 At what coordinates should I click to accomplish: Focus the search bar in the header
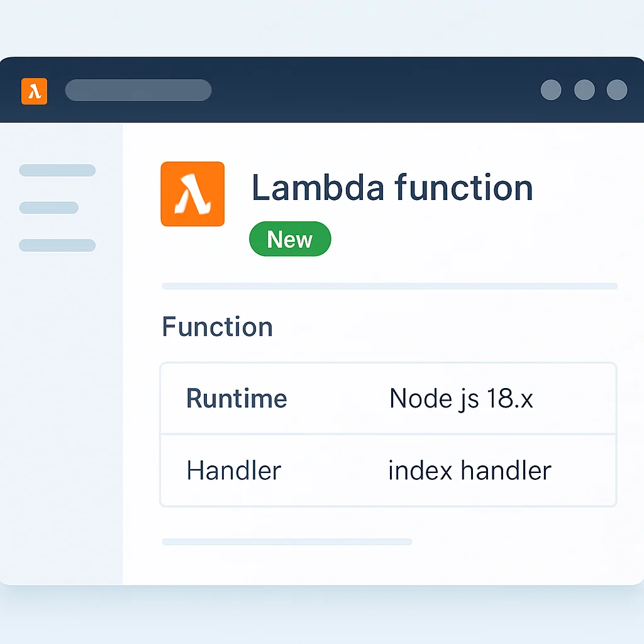(x=138, y=91)
